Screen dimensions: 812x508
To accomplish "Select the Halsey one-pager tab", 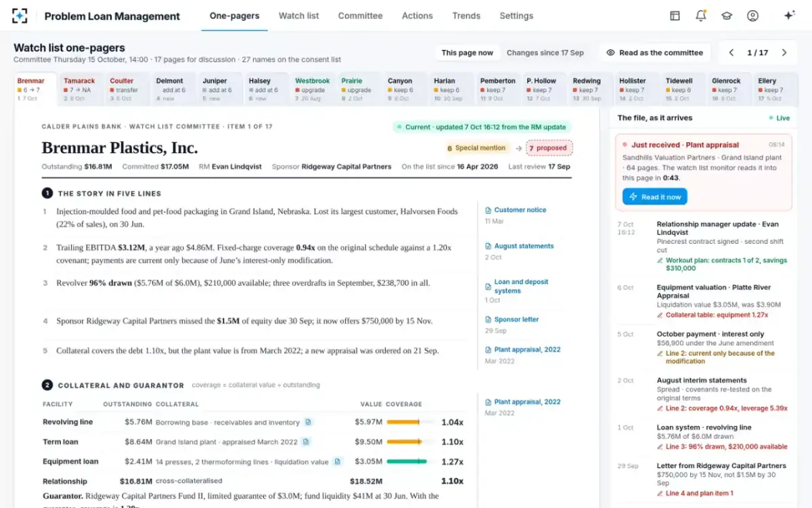I will click(x=267, y=89).
